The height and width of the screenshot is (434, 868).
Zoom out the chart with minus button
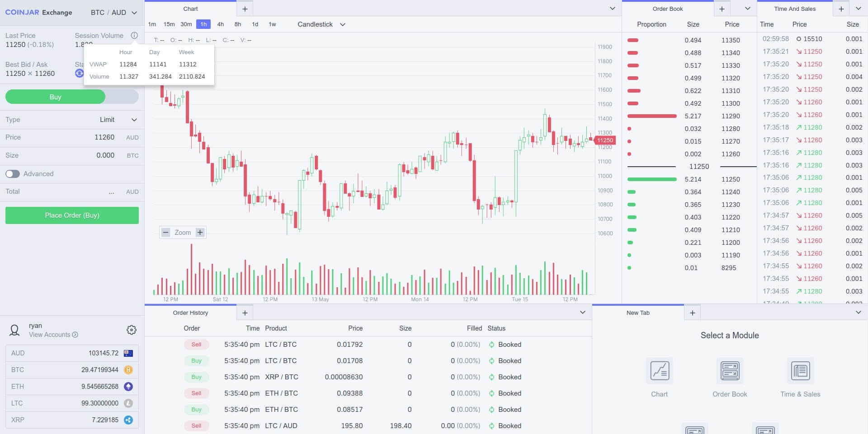point(165,233)
